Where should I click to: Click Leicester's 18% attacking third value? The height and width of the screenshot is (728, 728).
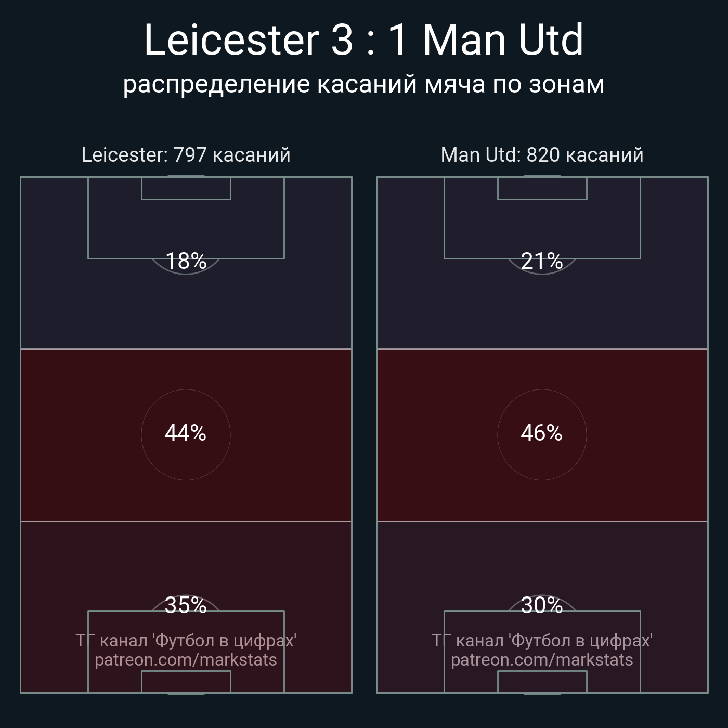tap(186, 261)
